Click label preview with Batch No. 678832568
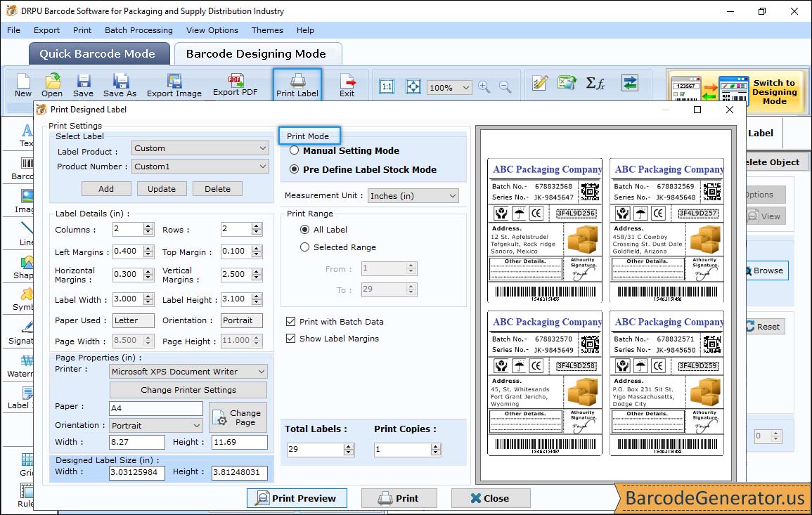 [x=545, y=230]
